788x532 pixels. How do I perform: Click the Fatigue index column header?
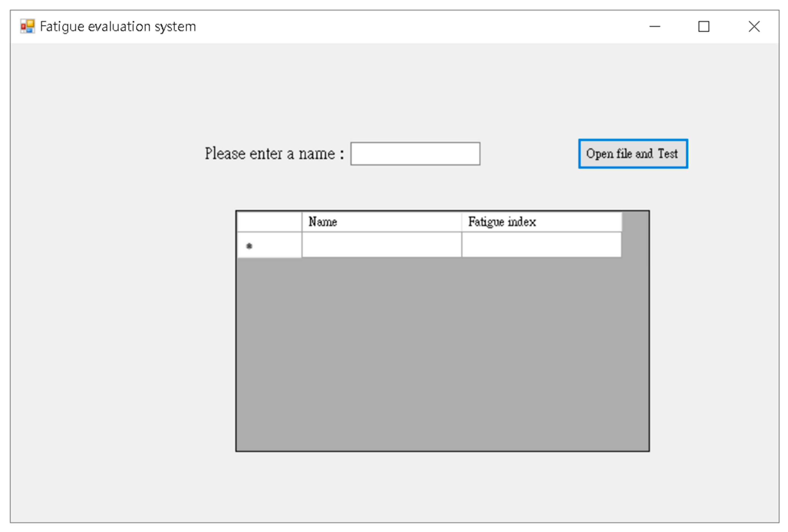tap(541, 222)
